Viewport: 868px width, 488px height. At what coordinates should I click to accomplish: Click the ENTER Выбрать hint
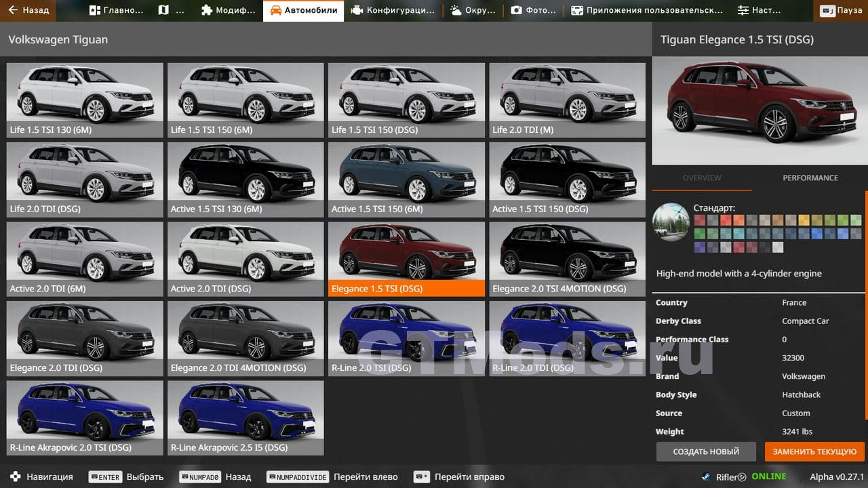[x=126, y=476]
